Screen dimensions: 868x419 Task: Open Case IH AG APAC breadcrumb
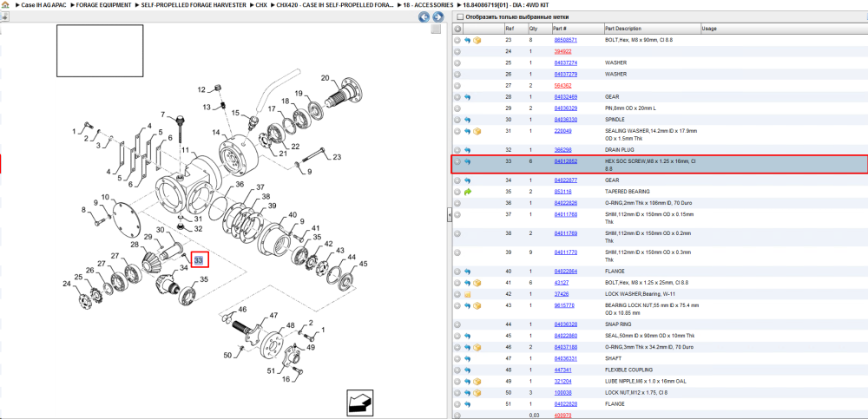[x=43, y=4]
